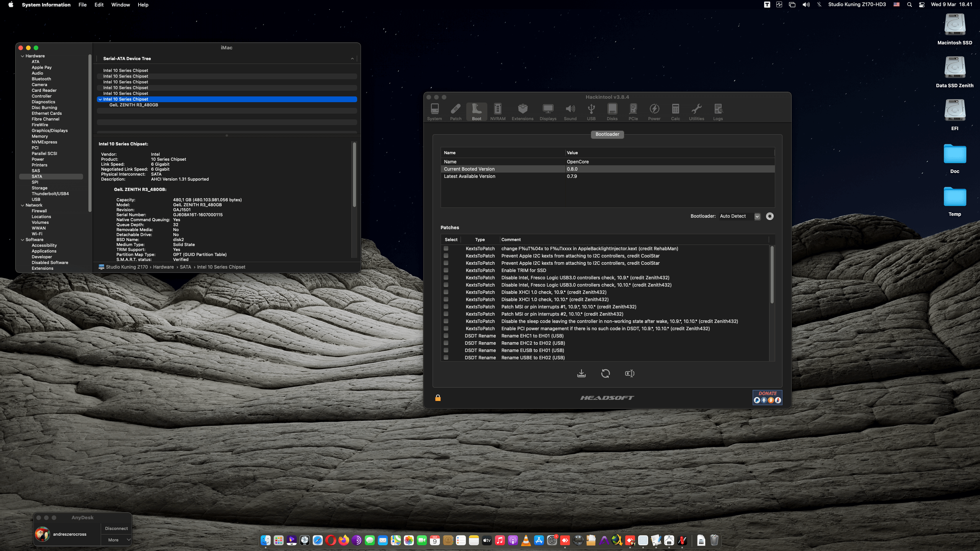980x551 pixels.
Task: Click the NVRAM icon in Hackintool
Action: click(497, 111)
